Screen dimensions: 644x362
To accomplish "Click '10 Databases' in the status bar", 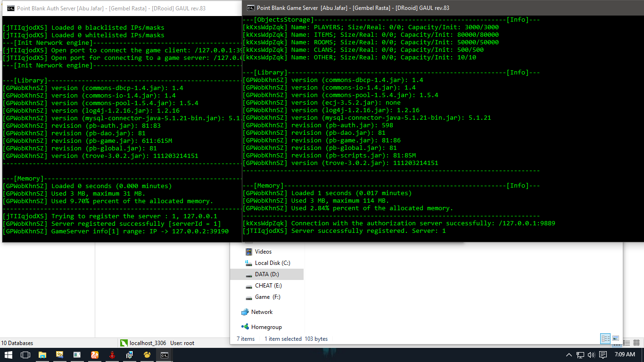I will [17, 343].
